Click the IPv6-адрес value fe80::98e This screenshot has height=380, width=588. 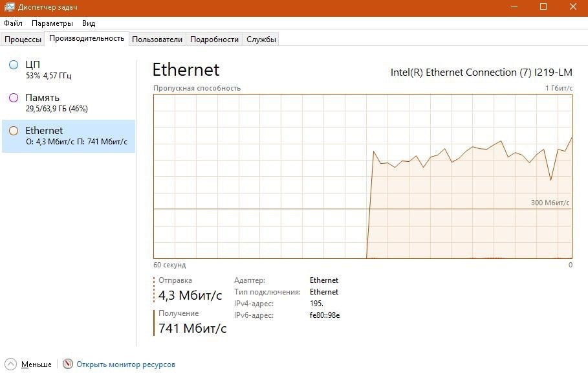tap(325, 315)
